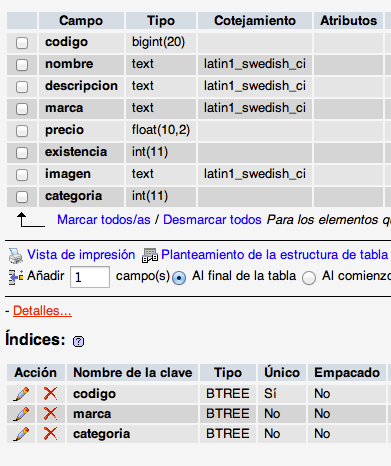Click the Cotejamiento column header
This screenshot has width=391, height=466.
(x=255, y=21)
